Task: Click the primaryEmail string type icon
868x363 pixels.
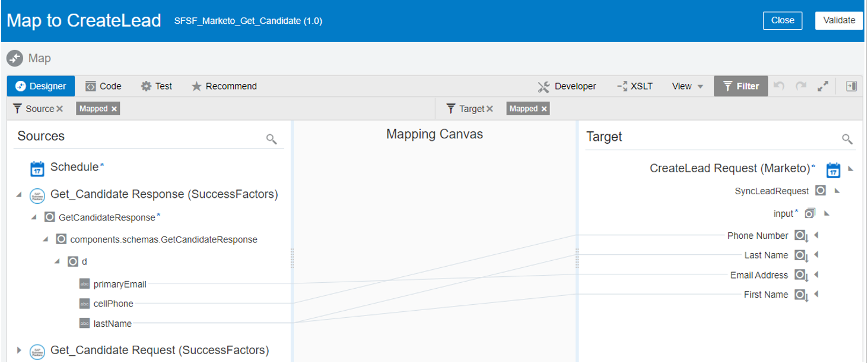Action: click(x=84, y=284)
